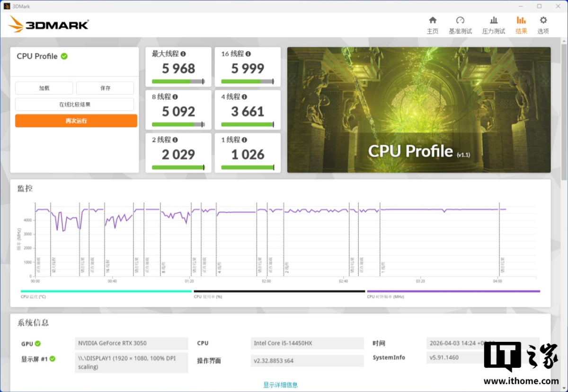The width and height of the screenshot is (568, 392).
Task: Click the 在线比较结果 button
Action: point(74,105)
